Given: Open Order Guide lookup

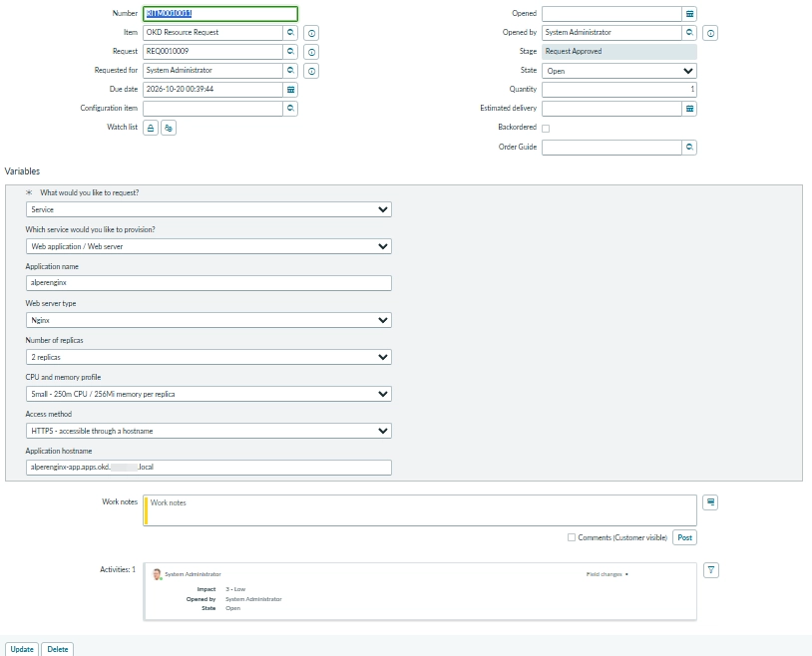Looking at the screenshot, I should 689,147.
